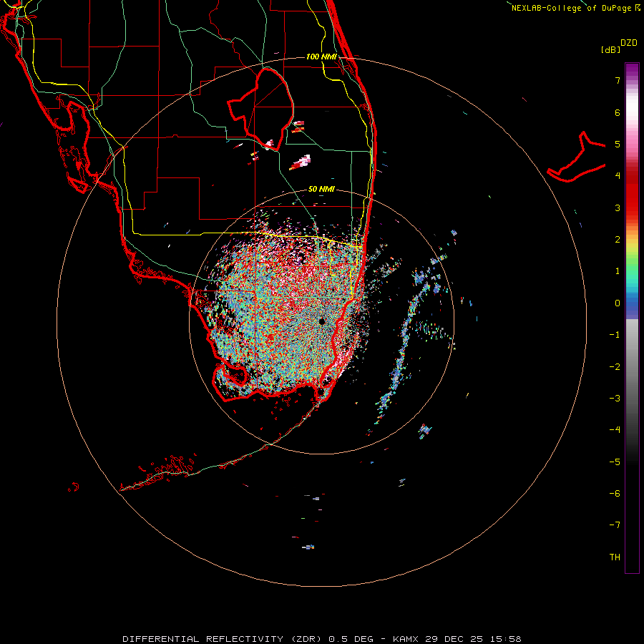Click the -5 value on color scale
The image size is (644, 644).
(615, 462)
